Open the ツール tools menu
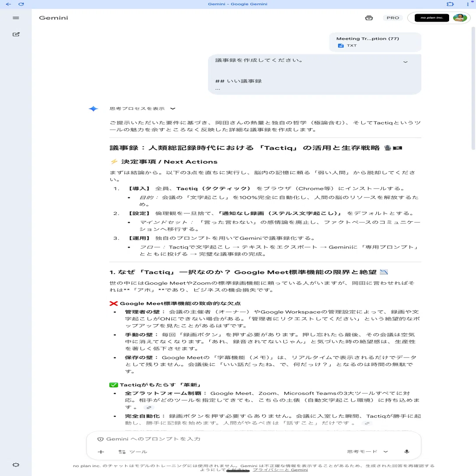The width and height of the screenshot is (476, 476). click(x=133, y=452)
